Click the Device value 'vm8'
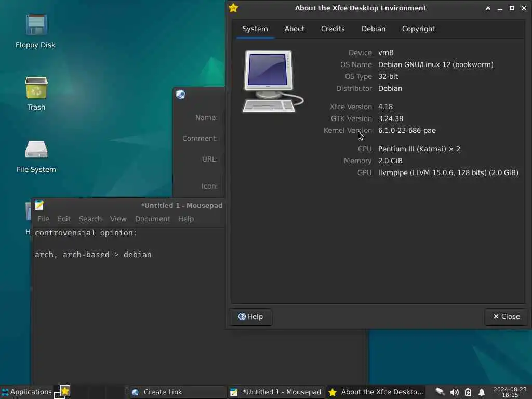Viewport: 532px width, 399px height. coord(385,52)
